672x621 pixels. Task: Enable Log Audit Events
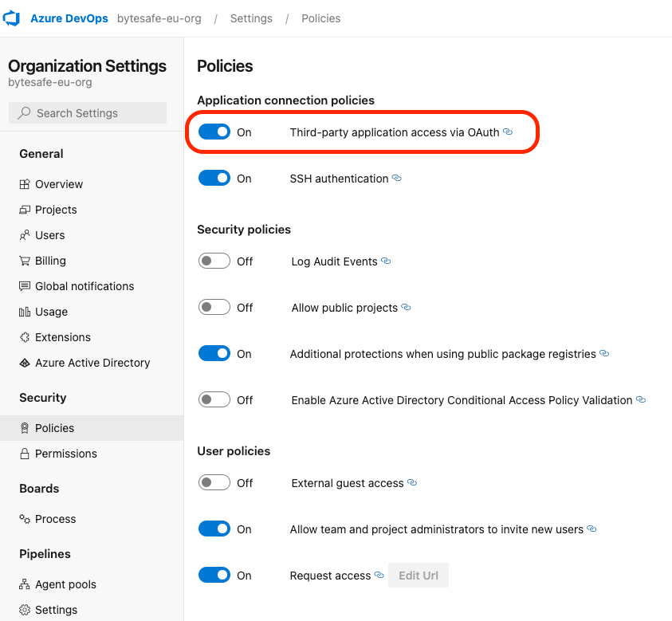213,261
